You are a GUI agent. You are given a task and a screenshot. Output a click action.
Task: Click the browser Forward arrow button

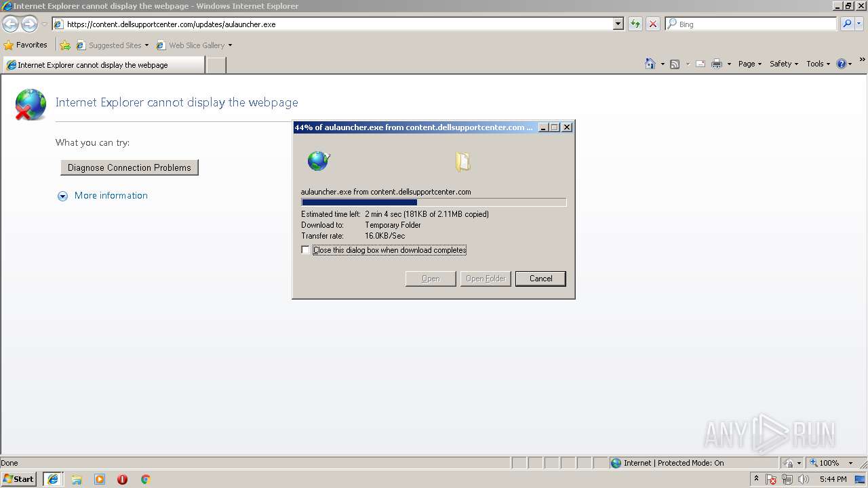click(29, 24)
